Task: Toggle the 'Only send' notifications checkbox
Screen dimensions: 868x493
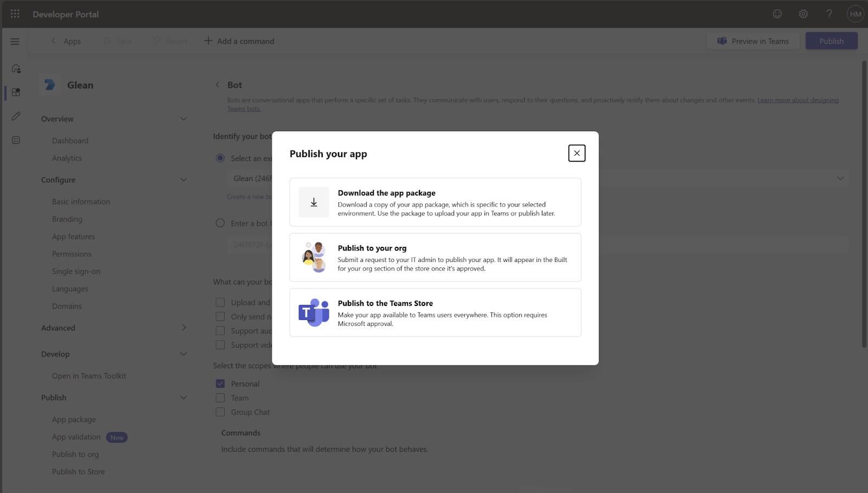Action: point(220,317)
